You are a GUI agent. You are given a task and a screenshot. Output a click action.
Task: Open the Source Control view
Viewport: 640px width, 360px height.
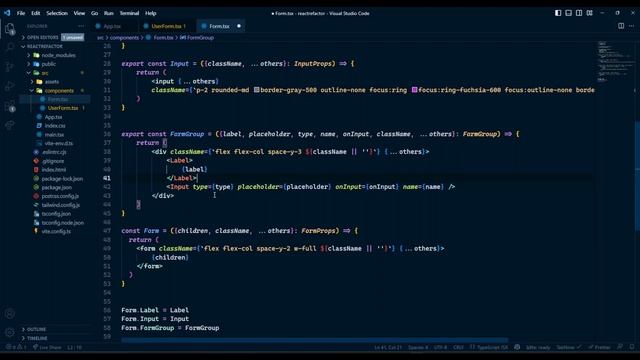tap(10, 67)
